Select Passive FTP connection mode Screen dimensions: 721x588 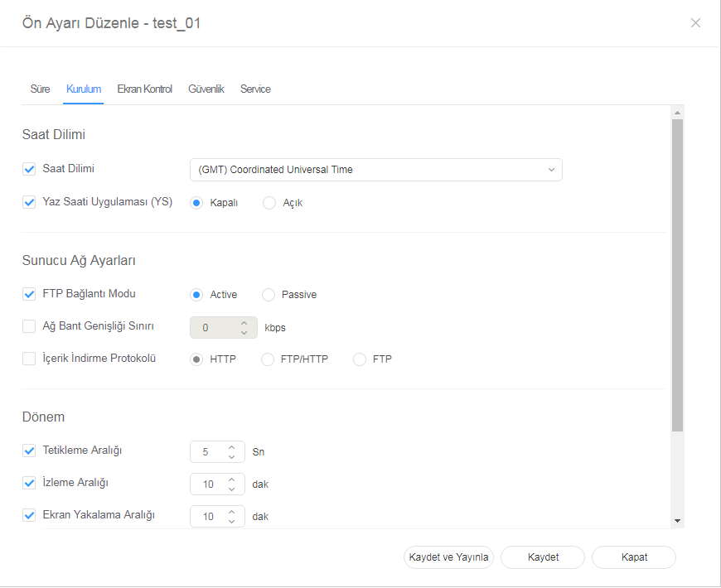tap(269, 295)
